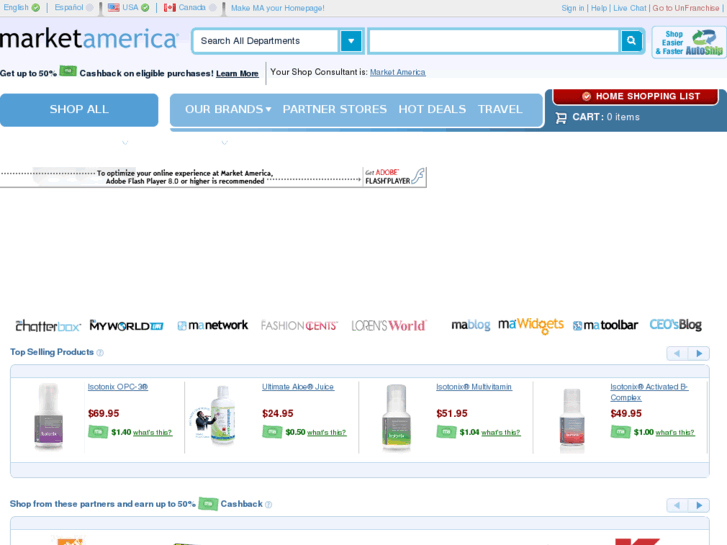The image size is (727, 545).
Task: Start a Live Chat
Action: click(x=630, y=8)
